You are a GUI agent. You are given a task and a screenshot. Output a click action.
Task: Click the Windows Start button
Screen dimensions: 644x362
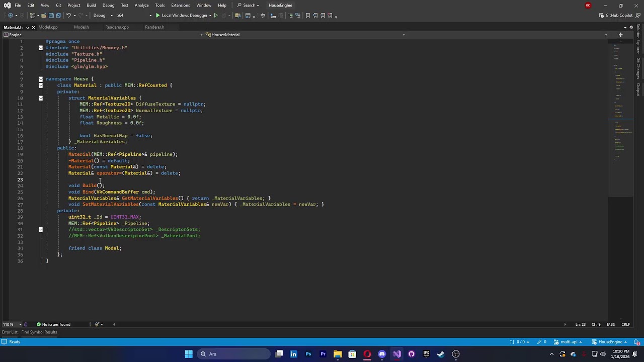[189, 354]
